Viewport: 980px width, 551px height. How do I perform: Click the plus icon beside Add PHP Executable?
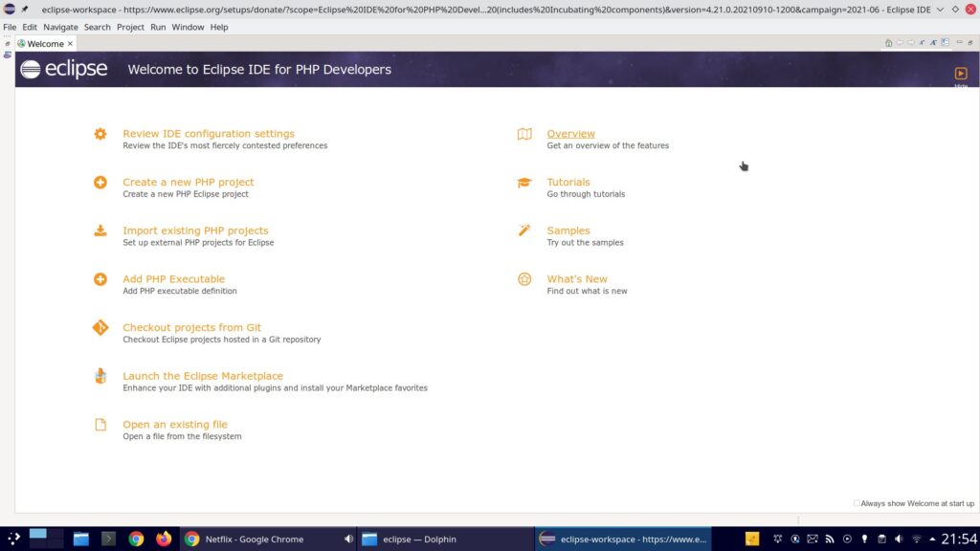pyautogui.click(x=100, y=279)
